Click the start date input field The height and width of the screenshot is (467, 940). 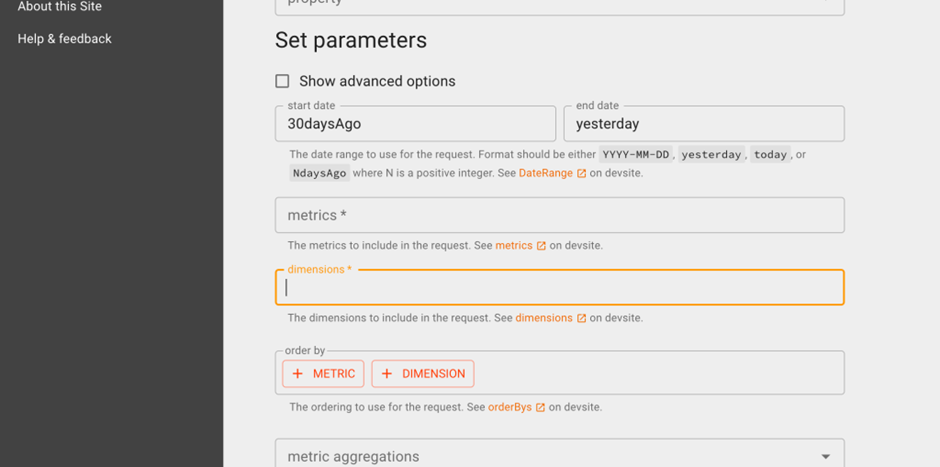pyautogui.click(x=415, y=124)
